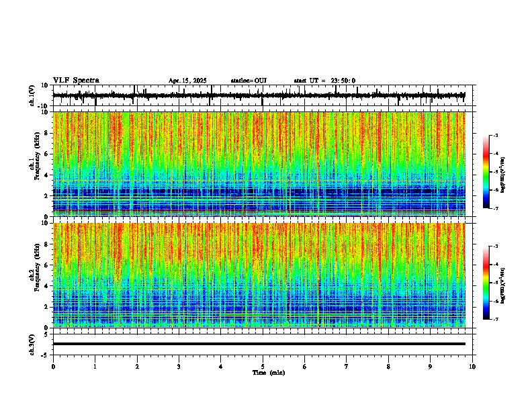532x411 pixels.
Task: Click the "8" kHz tick of ch.1 spectrogram
Action: 46,133
